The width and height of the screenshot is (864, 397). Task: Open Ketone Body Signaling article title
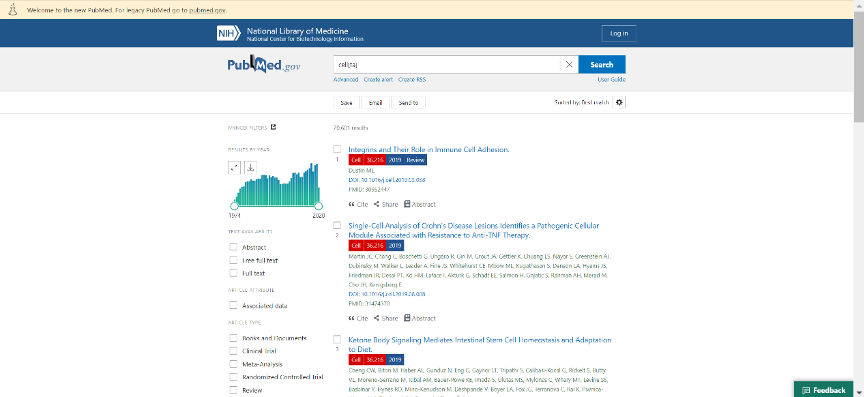coord(479,345)
